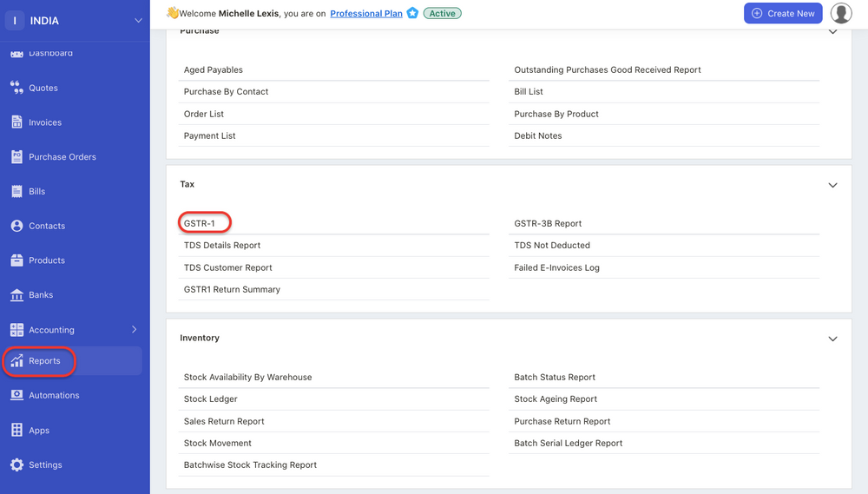Image resolution: width=868 pixels, height=494 pixels.
Task: Click the Settings gear icon
Action: [x=16, y=464]
